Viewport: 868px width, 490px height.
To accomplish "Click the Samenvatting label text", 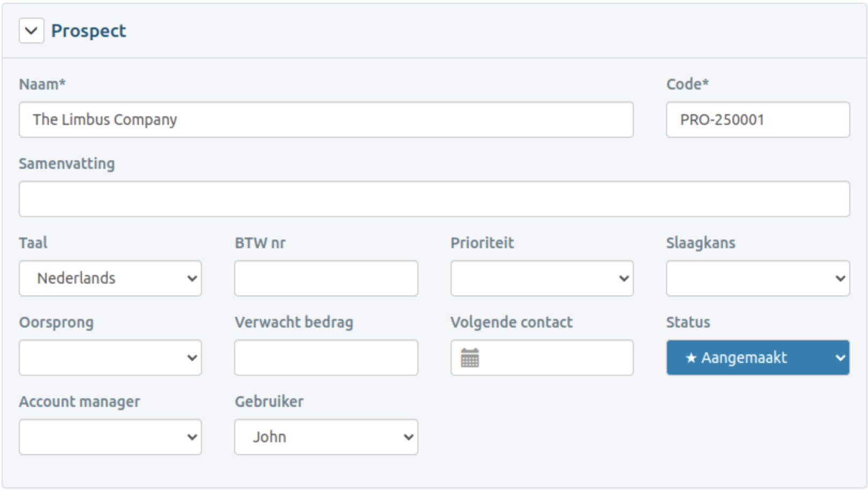I will [67, 164].
